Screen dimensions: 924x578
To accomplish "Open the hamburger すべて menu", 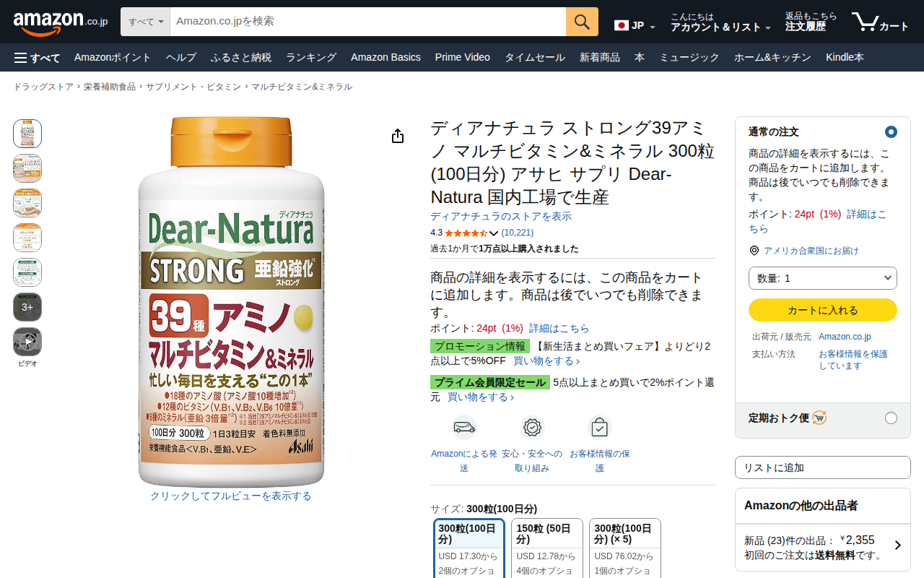I will coord(37,58).
